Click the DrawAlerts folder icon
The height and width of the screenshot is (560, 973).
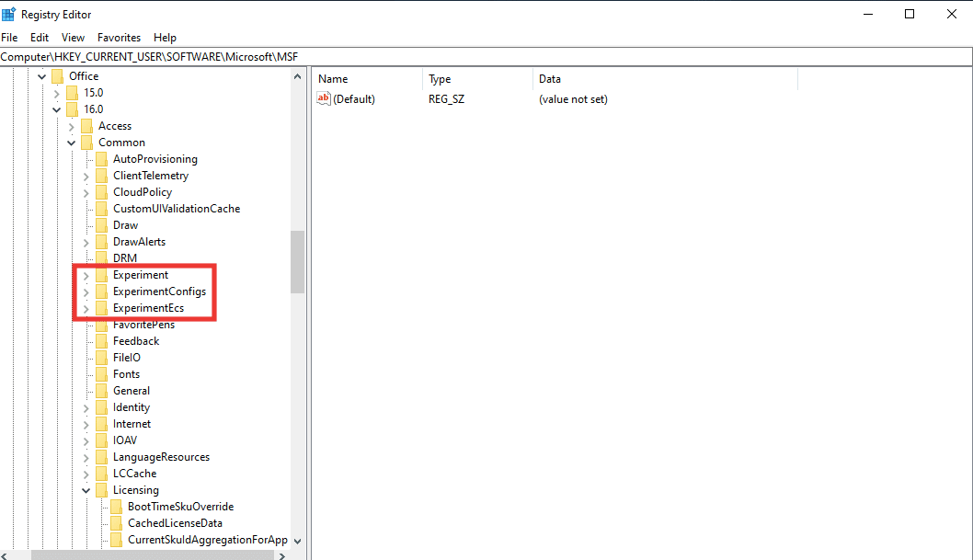[102, 242]
